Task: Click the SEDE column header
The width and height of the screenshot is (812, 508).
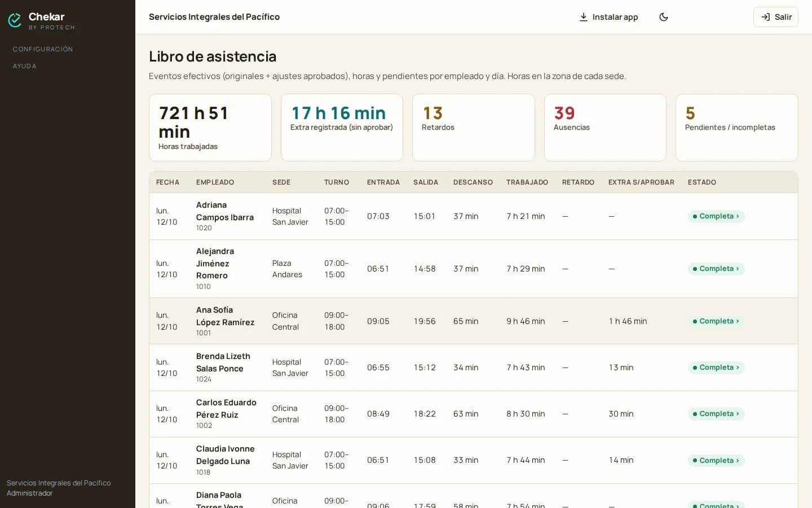Action: [x=281, y=182]
